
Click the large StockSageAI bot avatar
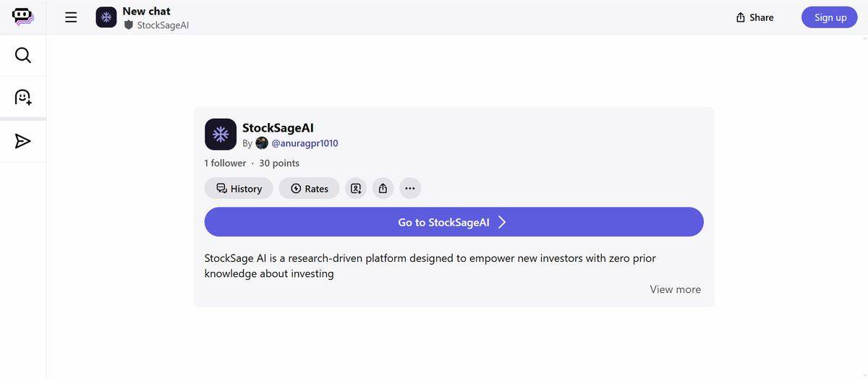coord(221,135)
